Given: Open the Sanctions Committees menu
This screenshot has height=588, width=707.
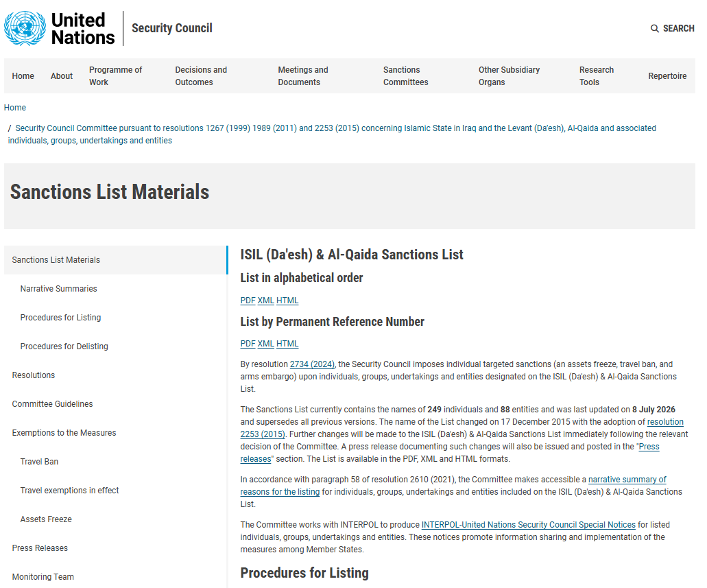Looking at the screenshot, I should pos(405,75).
